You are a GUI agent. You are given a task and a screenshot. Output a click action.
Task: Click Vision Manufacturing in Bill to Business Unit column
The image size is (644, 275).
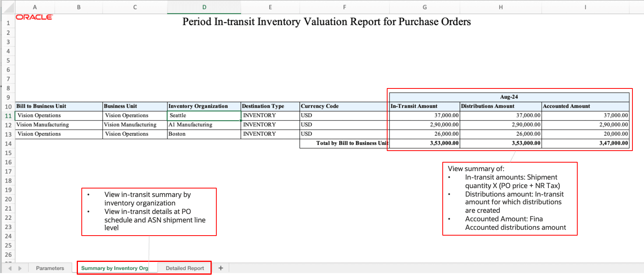point(59,125)
